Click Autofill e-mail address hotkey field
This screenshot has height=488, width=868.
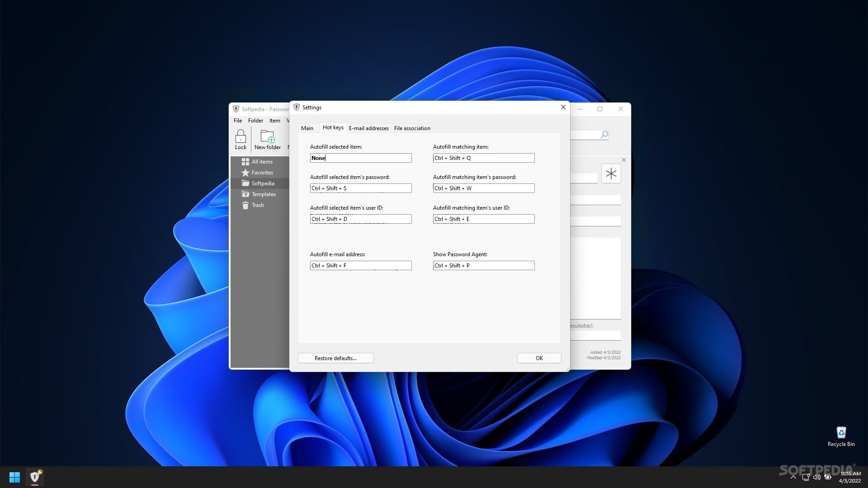pyautogui.click(x=361, y=266)
